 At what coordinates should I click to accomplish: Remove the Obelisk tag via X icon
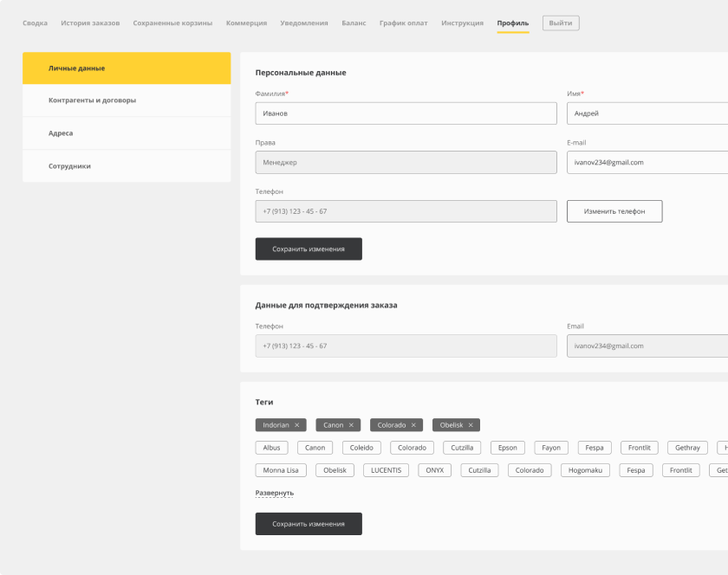pos(471,425)
